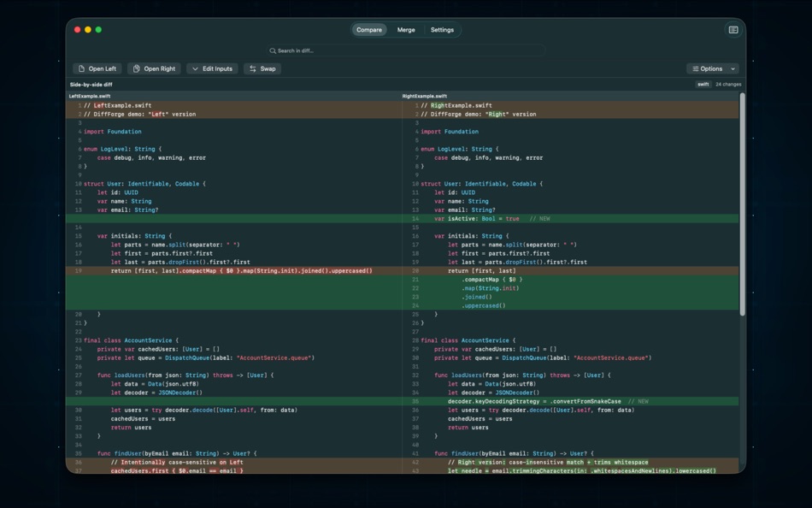Switch to the Merge tab

pyautogui.click(x=405, y=29)
